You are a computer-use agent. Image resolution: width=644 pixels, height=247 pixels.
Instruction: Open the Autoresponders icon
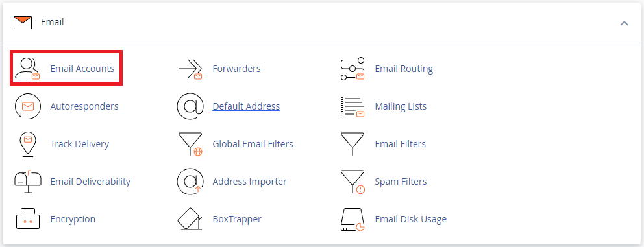pos(27,106)
